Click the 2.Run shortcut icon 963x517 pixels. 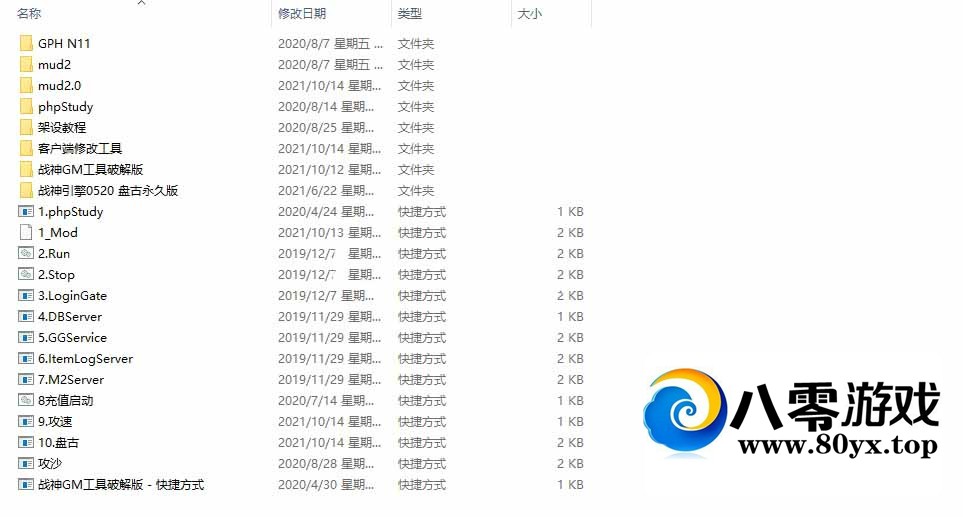pyautogui.click(x=26, y=253)
